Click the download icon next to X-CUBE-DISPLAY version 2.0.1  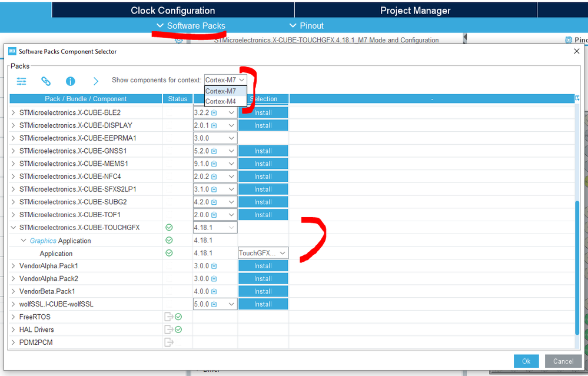(x=214, y=125)
